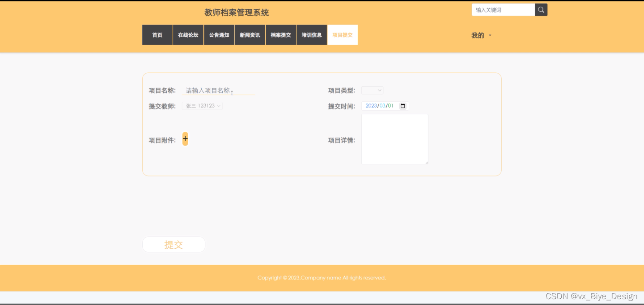Add attachment with plus icon
644x305 pixels.
point(185,139)
